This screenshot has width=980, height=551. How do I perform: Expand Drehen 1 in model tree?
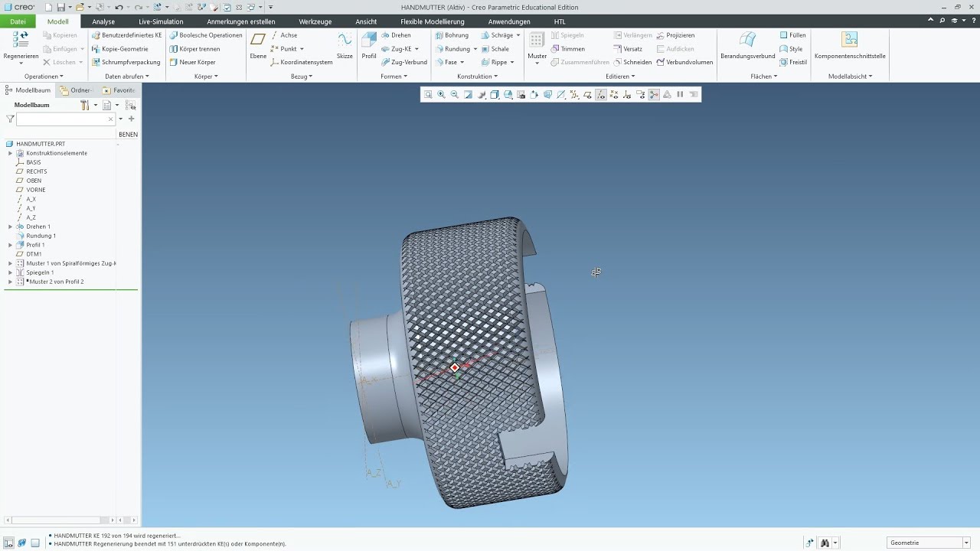(x=10, y=227)
